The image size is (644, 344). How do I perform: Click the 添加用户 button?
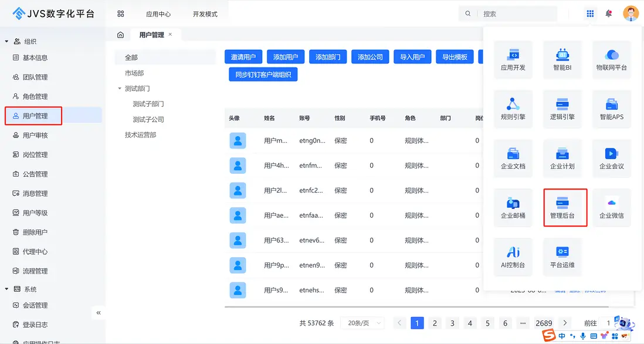tap(286, 57)
